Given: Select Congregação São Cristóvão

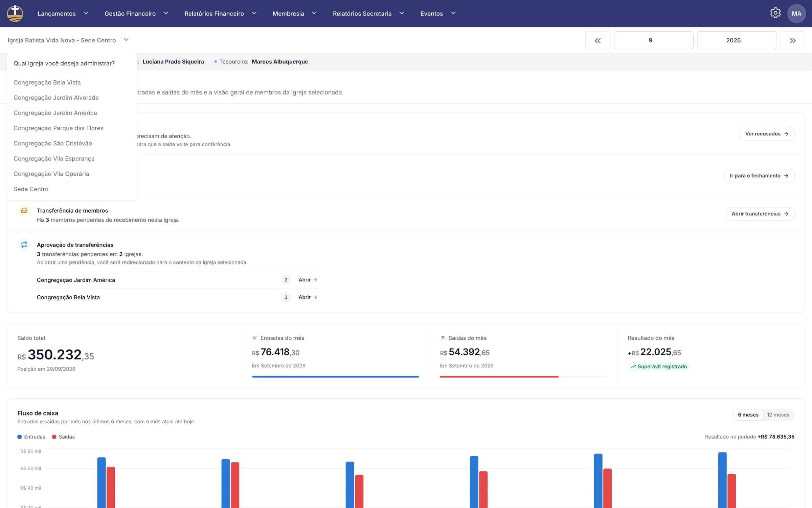Looking at the screenshot, I should pyautogui.click(x=72, y=143).
